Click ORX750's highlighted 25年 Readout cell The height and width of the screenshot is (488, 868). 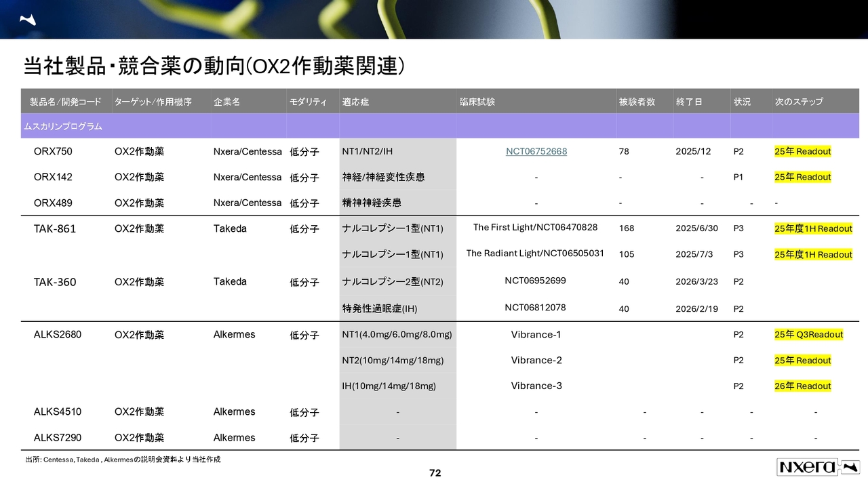803,152
